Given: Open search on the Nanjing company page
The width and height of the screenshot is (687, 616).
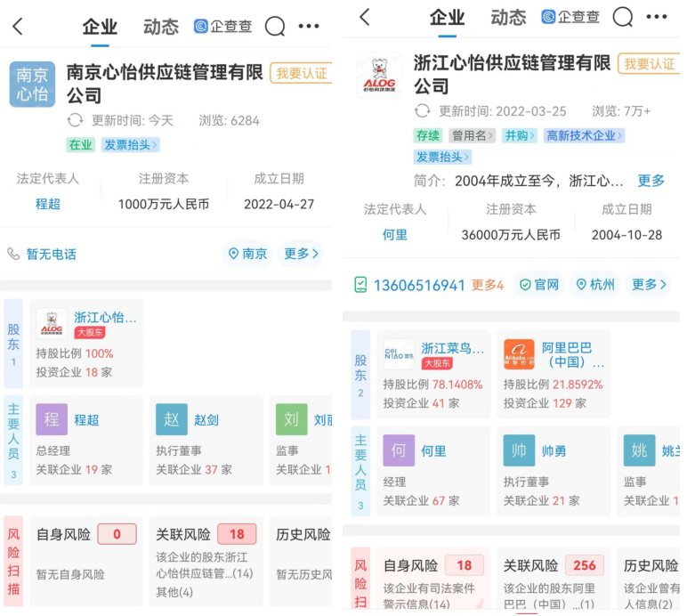Looking at the screenshot, I should tap(275, 27).
